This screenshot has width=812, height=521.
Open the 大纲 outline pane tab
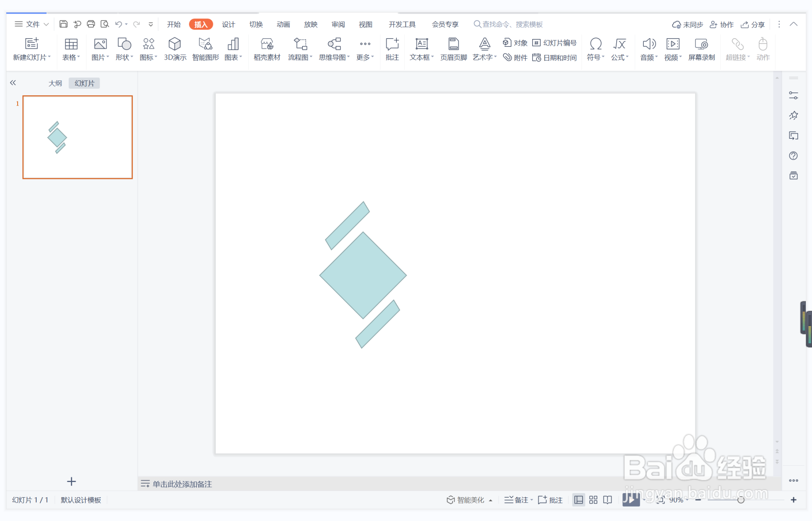(55, 83)
